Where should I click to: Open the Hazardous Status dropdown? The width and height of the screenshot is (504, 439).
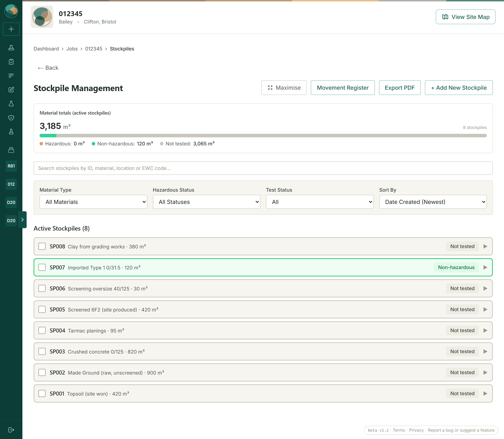(206, 202)
